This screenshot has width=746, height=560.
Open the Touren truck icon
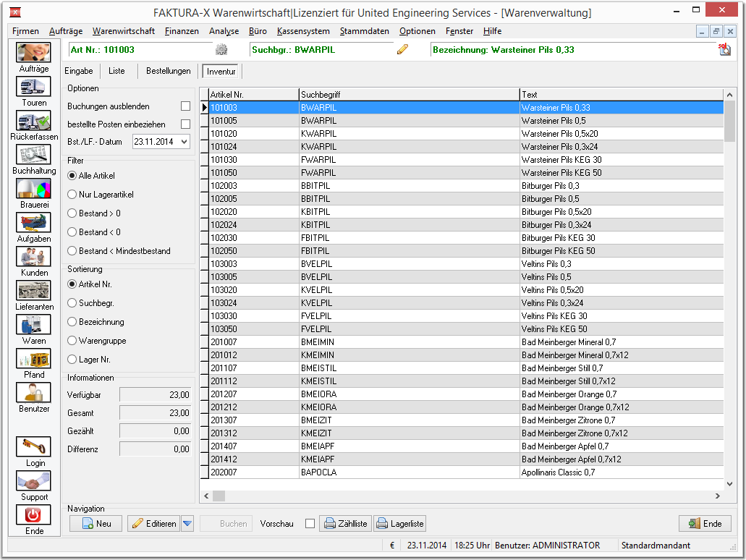coord(33,87)
